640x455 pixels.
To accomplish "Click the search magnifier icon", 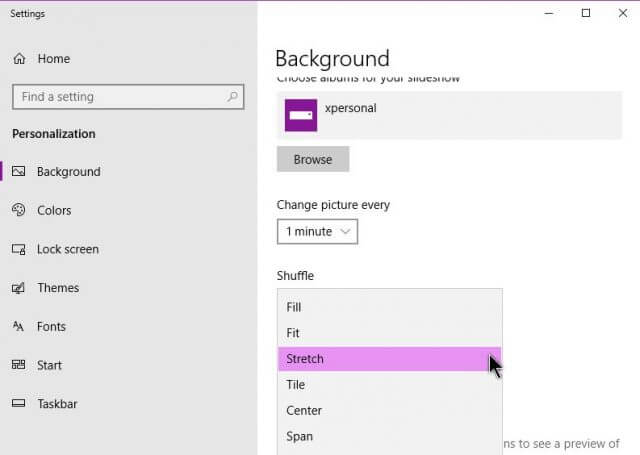I will pos(232,97).
